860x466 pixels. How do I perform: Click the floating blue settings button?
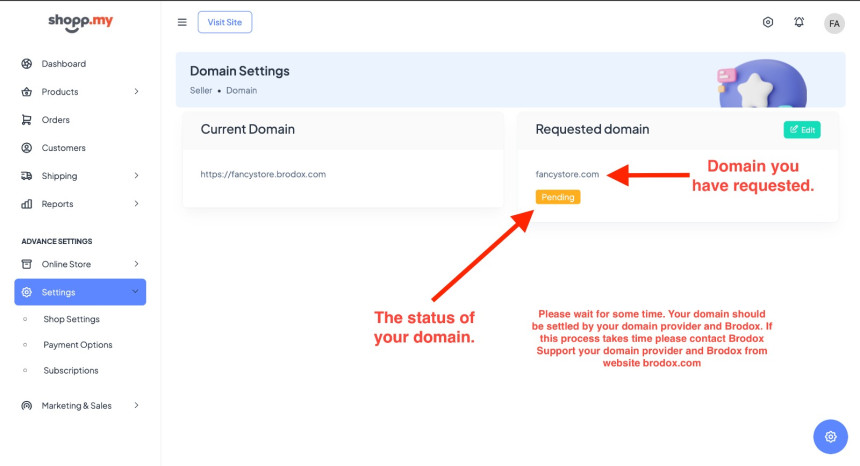pyautogui.click(x=830, y=436)
